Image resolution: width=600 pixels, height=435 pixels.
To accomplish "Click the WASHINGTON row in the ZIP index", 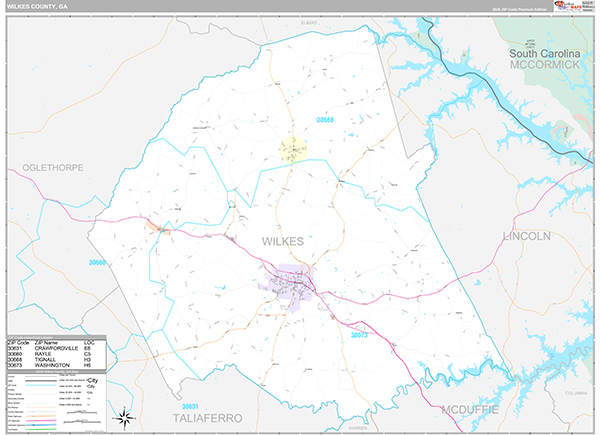I will [x=56, y=365].
